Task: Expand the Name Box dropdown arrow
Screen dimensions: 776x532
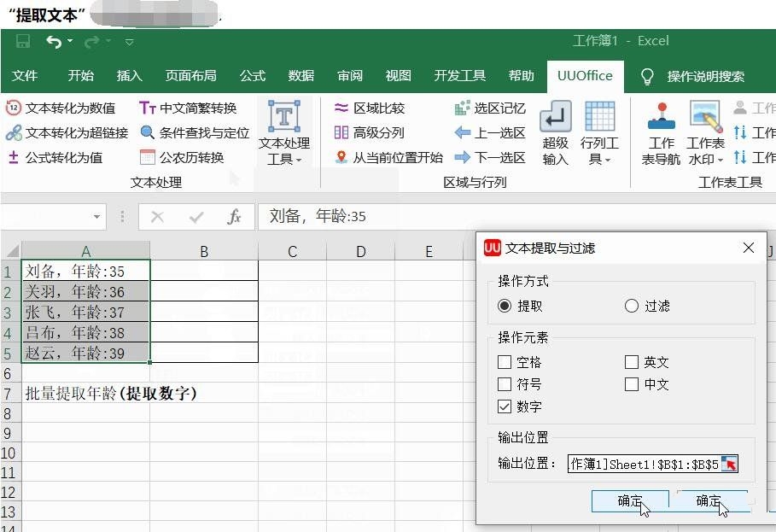Action: [x=96, y=217]
